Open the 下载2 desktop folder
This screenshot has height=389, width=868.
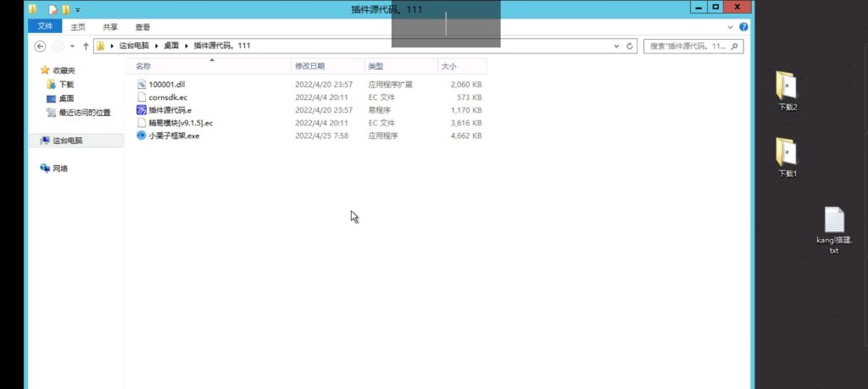(787, 90)
